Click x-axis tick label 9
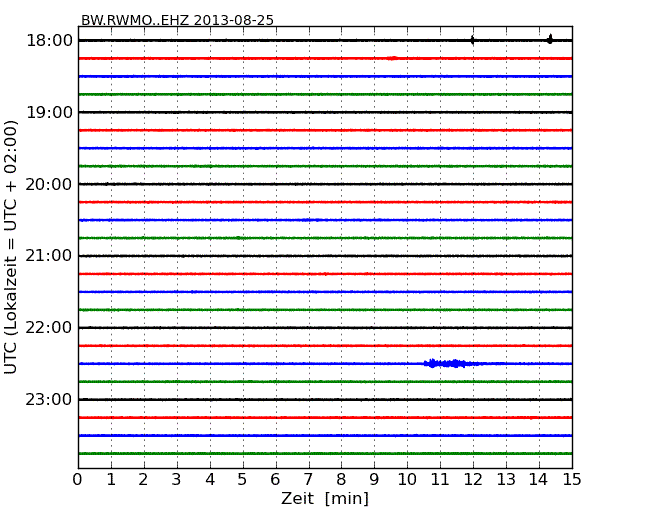The image size is (650, 520). (x=374, y=480)
